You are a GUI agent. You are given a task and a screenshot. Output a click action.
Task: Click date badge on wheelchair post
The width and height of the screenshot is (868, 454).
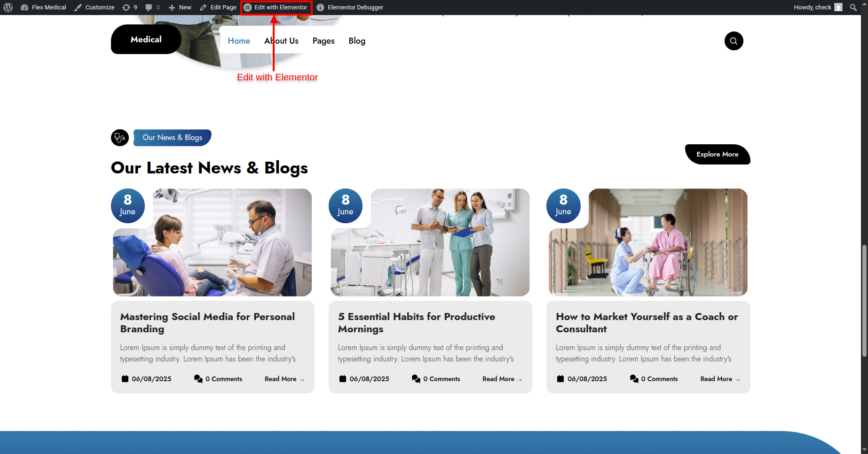[563, 205]
